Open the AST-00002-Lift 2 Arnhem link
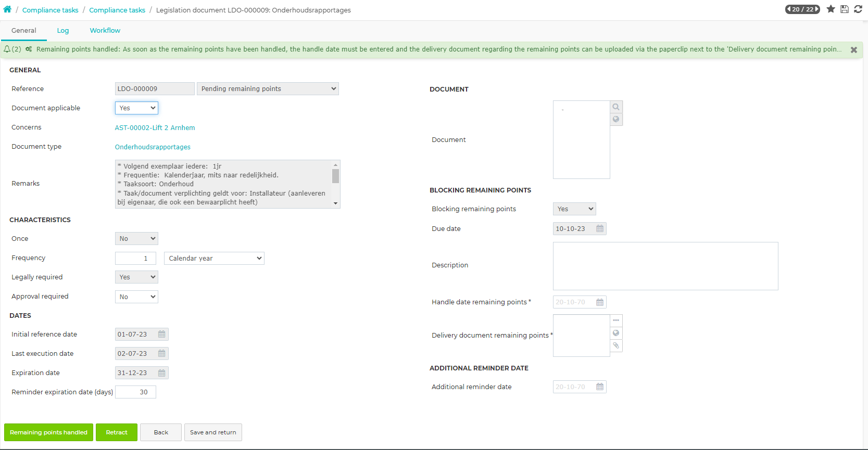 [x=155, y=128]
